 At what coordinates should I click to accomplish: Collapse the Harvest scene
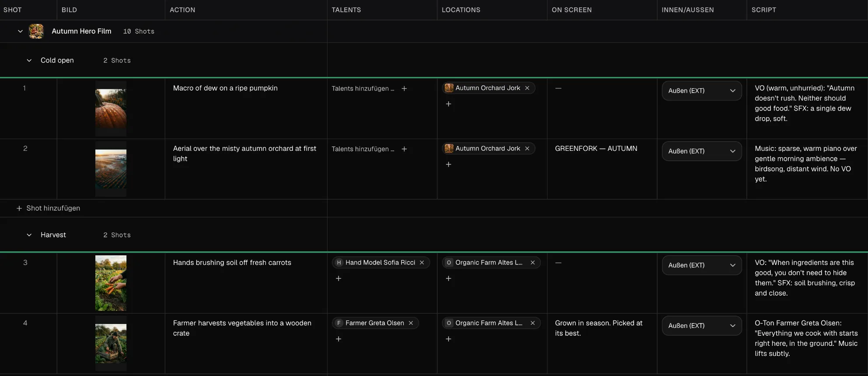(29, 235)
